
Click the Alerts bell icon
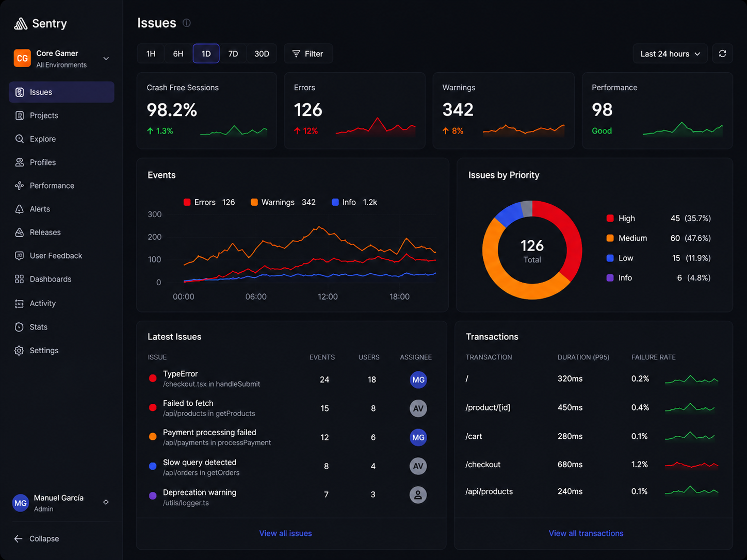point(20,209)
